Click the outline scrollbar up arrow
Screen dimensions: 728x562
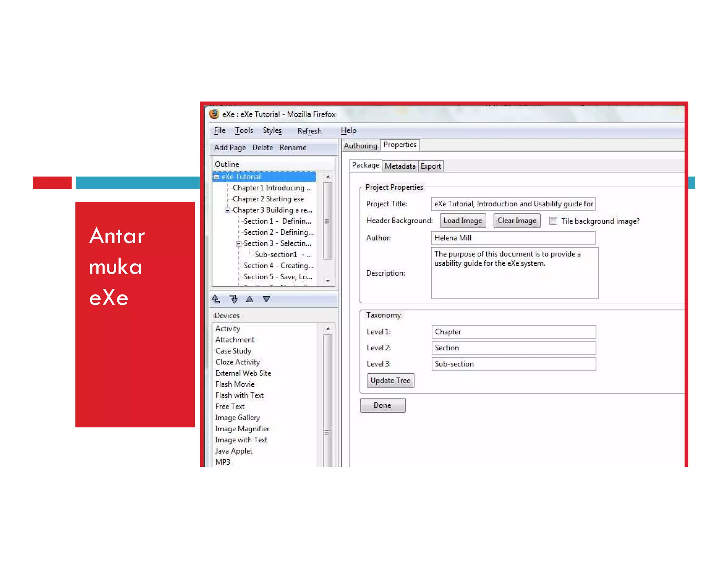pyautogui.click(x=328, y=177)
